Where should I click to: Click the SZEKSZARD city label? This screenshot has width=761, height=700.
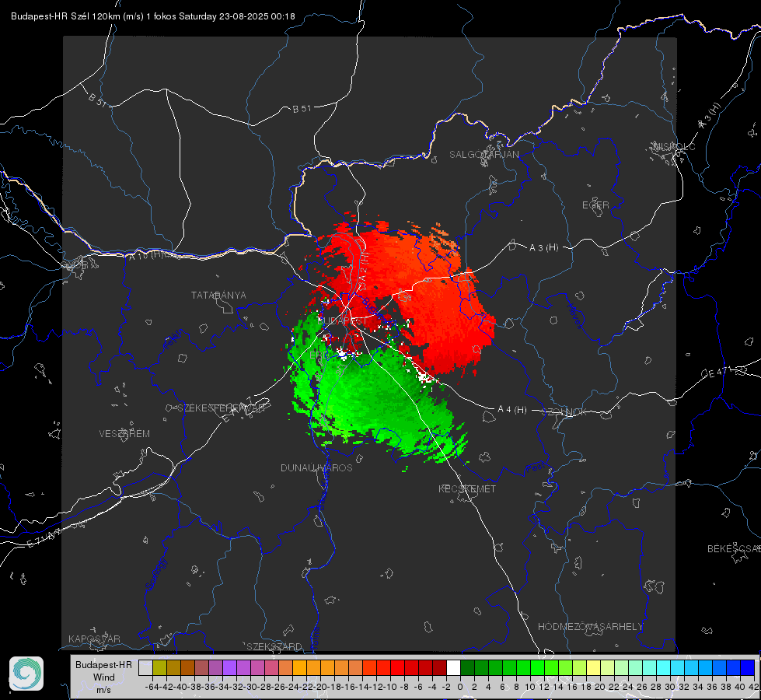274,646
